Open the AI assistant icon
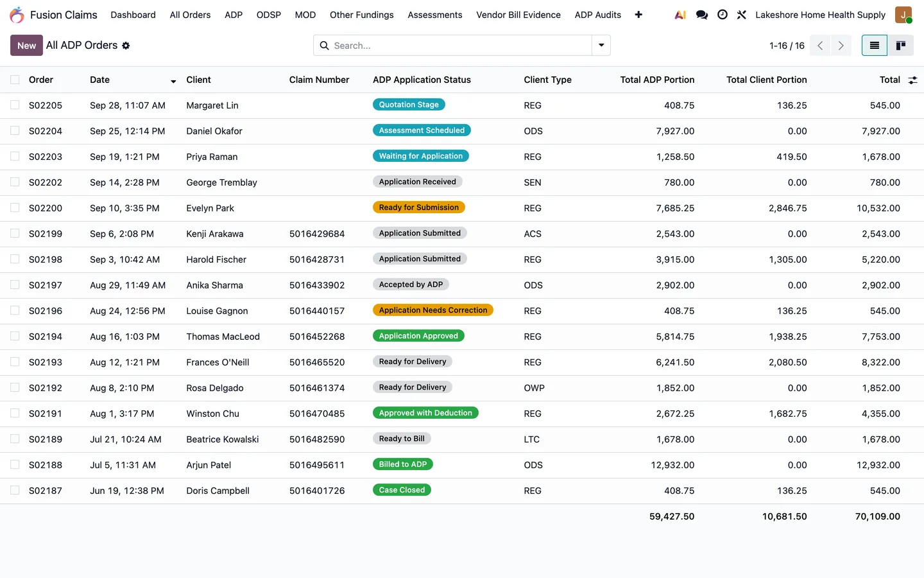 680,15
